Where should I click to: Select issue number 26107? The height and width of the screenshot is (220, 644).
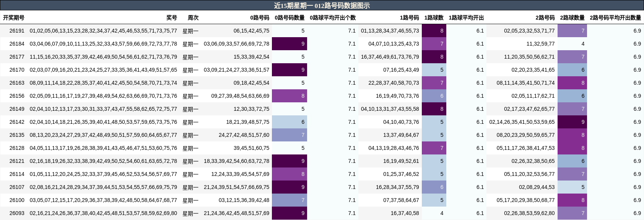tap(17, 187)
